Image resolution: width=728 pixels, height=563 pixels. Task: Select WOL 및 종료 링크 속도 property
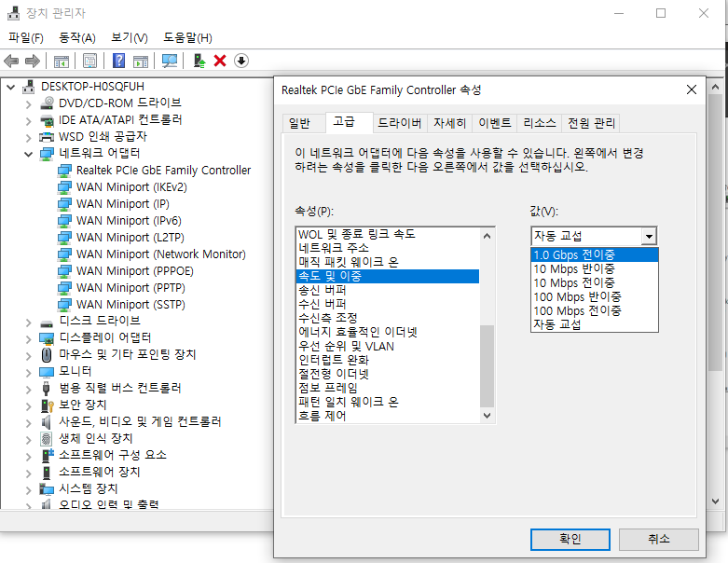click(x=388, y=234)
